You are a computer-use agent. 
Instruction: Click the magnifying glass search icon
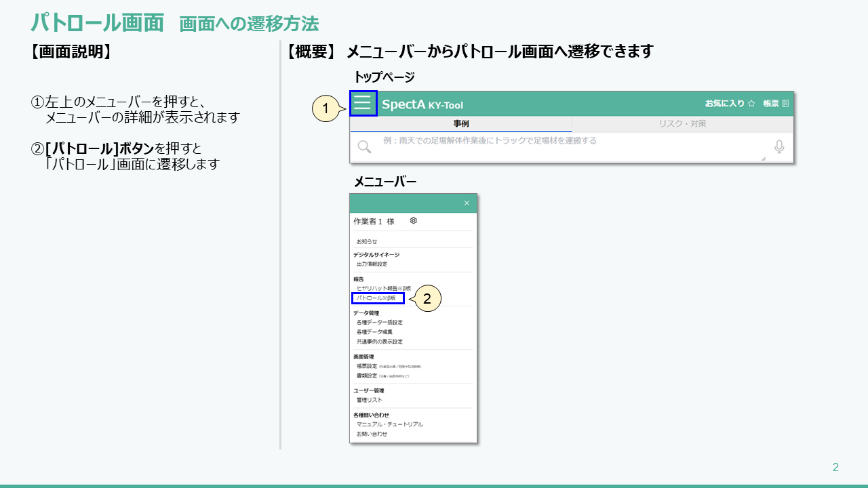(x=364, y=147)
